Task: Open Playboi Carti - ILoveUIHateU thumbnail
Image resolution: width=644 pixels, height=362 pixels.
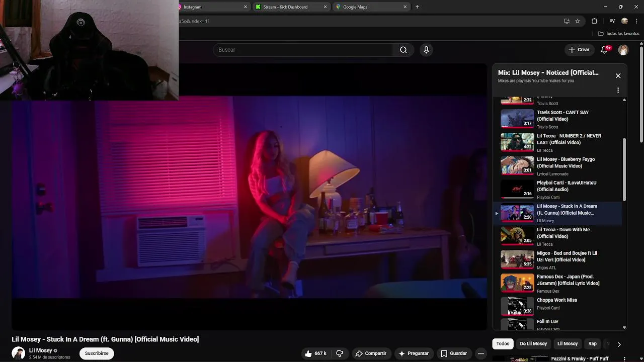Action: [517, 189]
